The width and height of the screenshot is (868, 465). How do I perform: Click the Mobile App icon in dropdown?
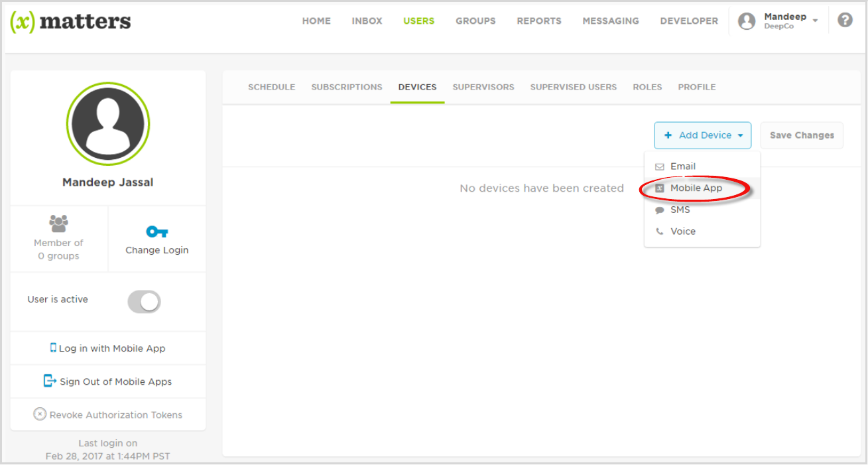(x=659, y=188)
